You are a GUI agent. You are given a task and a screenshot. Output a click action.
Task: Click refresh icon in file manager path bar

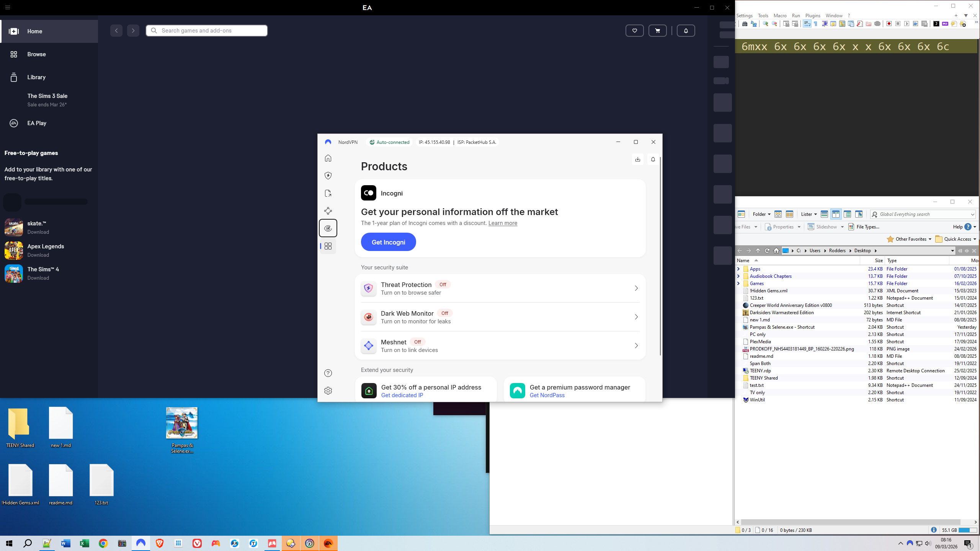pos(767,251)
